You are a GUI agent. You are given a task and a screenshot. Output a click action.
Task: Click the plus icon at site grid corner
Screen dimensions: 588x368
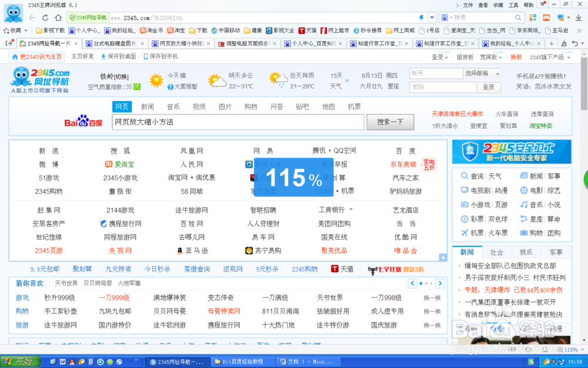[443, 258]
